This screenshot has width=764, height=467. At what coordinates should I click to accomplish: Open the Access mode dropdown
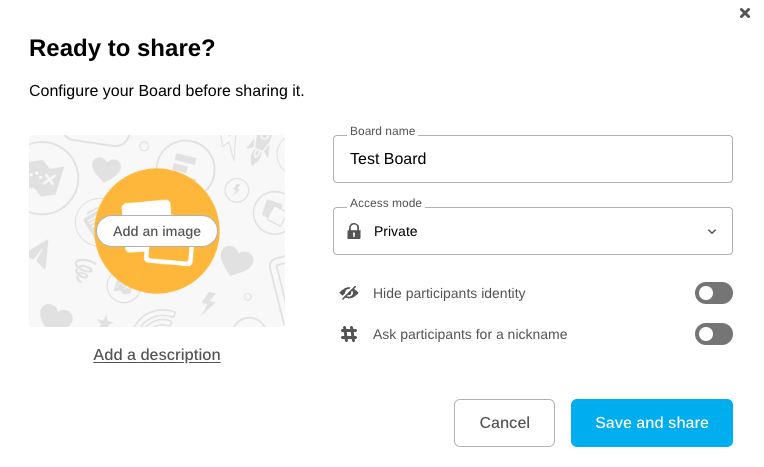click(x=532, y=231)
